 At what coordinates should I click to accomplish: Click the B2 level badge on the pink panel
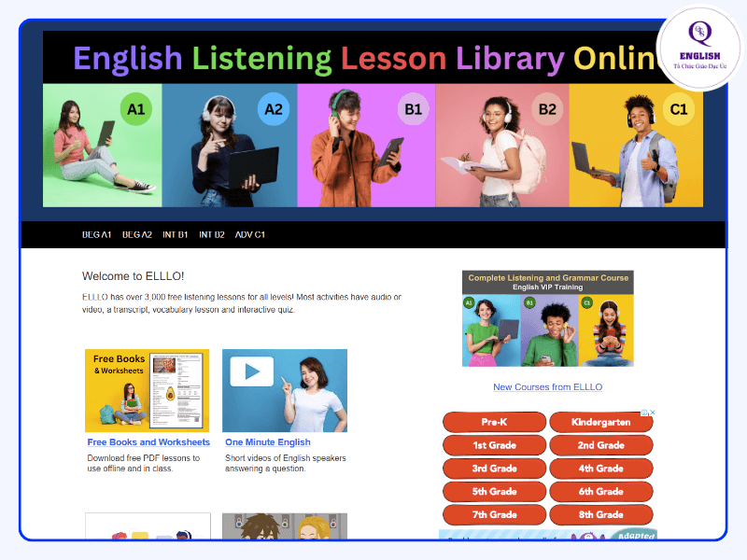547,109
